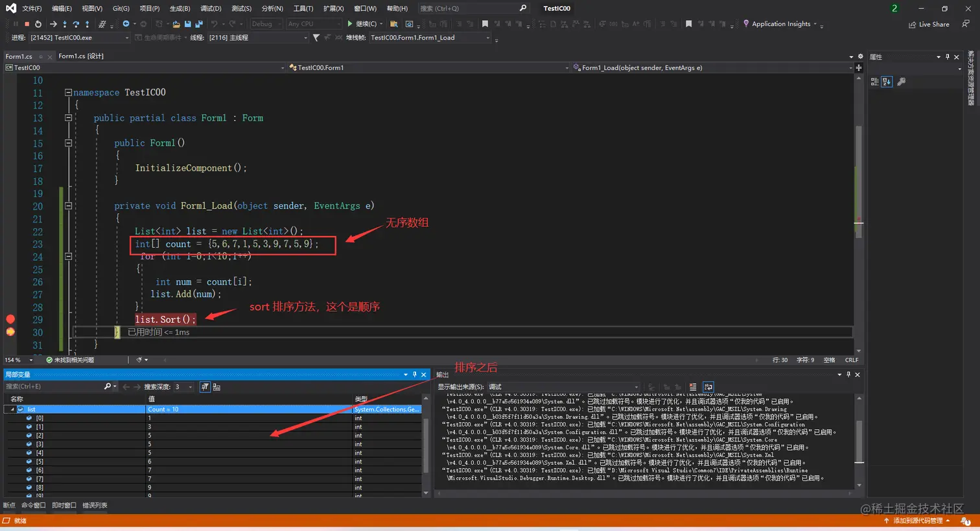Open the 工具(T) menu
The height and width of the screenshot is (531, 980).
303,8
